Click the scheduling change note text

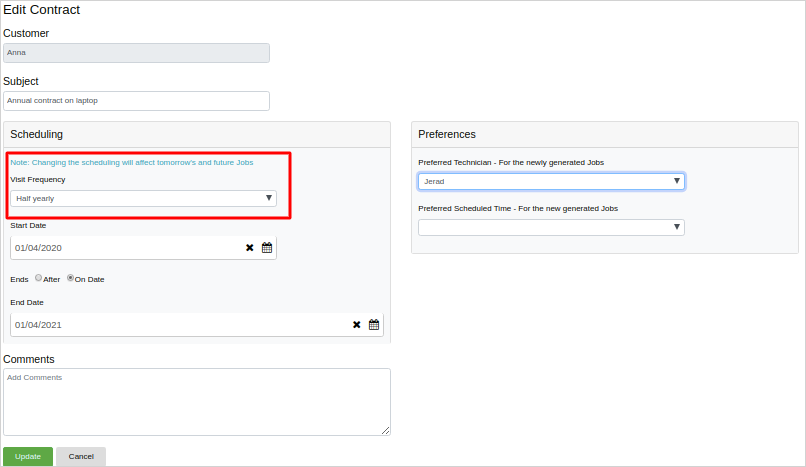132,162
